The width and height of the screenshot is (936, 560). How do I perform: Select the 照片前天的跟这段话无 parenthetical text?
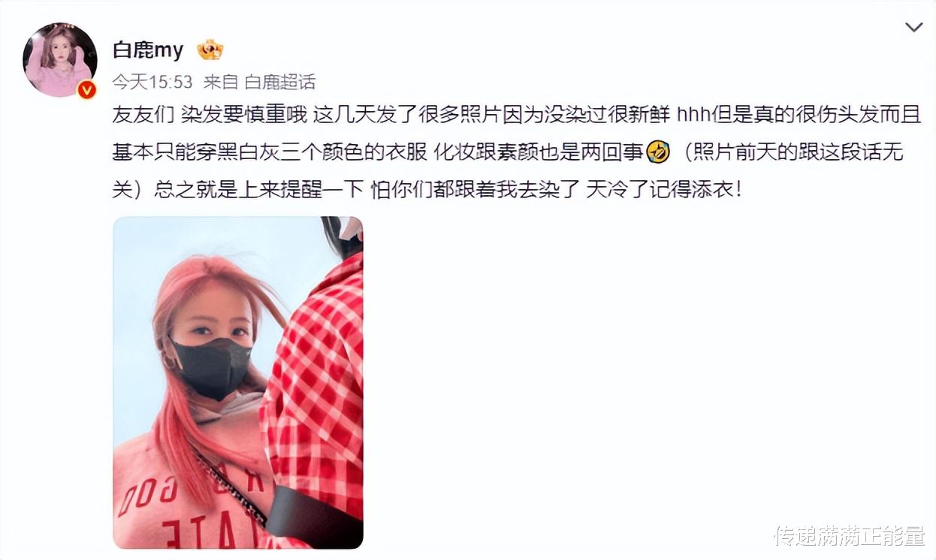click(x=796, y=152)
